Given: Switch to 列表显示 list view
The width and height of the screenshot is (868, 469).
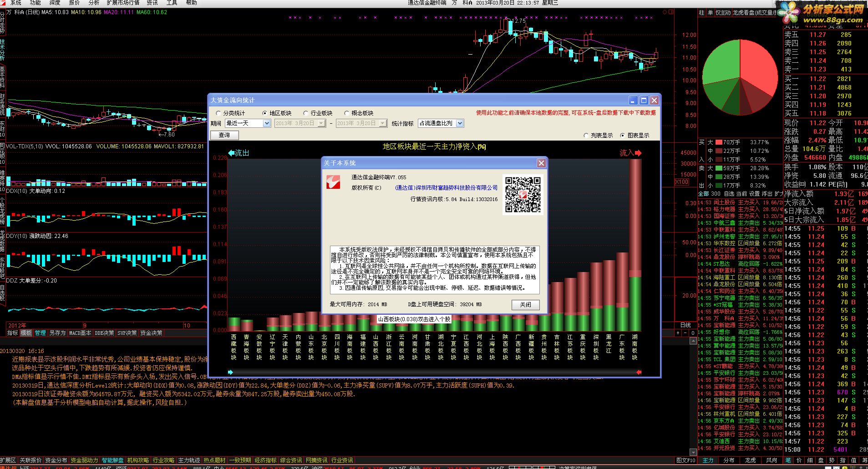Looking at the screenshot, I should coord(598,136).
